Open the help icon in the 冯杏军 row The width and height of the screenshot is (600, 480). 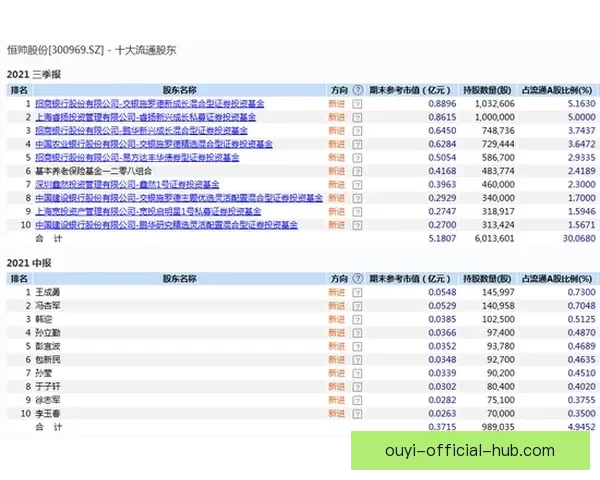click(357, 306)
